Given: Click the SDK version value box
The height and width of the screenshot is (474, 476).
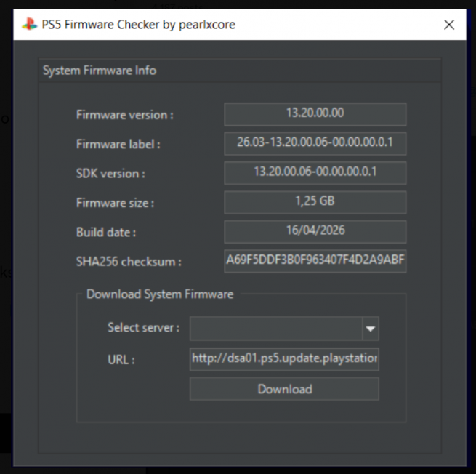Looking at the screenshot, I should [x=315, y=172].
